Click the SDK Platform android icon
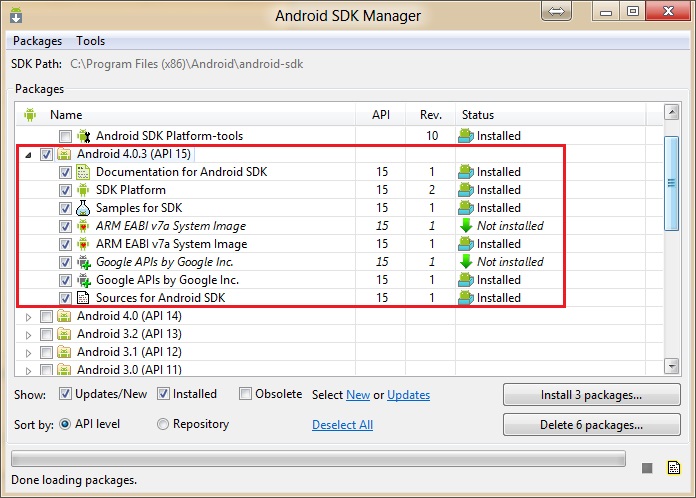This screenshot has width=696, height=498. coord(83,190)
